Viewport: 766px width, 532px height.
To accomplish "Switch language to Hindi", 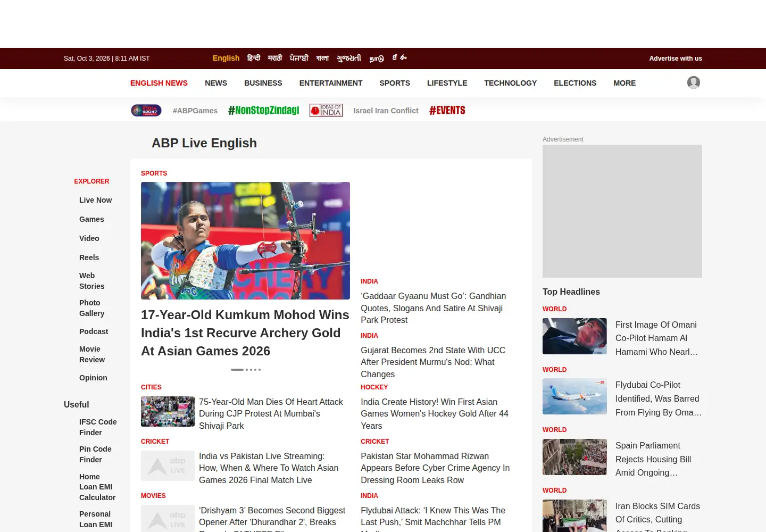I will click(254, 58).
